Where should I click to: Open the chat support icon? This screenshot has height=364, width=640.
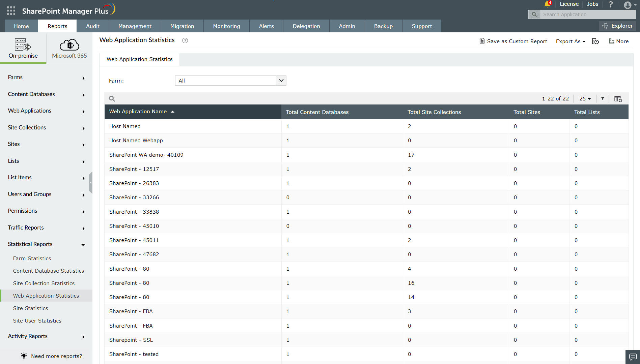click(x=633, y=357)
